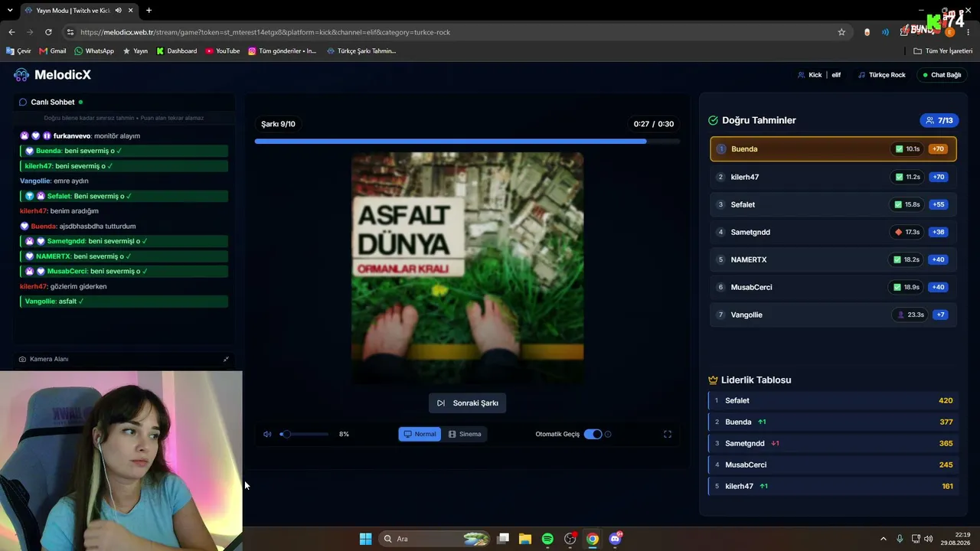
Task: Click the Kamera Alanı camera icon
Action: (22, 359)
